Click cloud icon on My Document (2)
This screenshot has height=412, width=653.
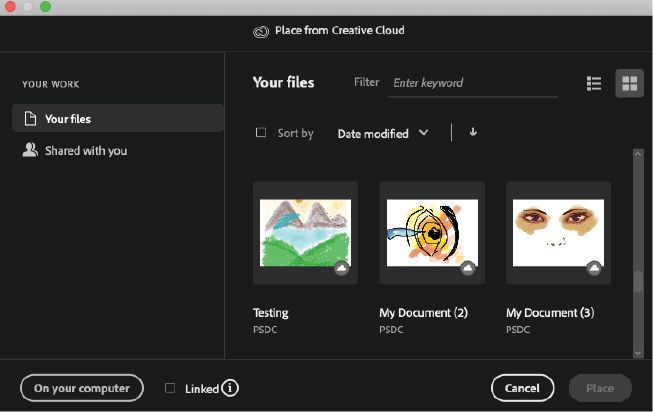467,268
